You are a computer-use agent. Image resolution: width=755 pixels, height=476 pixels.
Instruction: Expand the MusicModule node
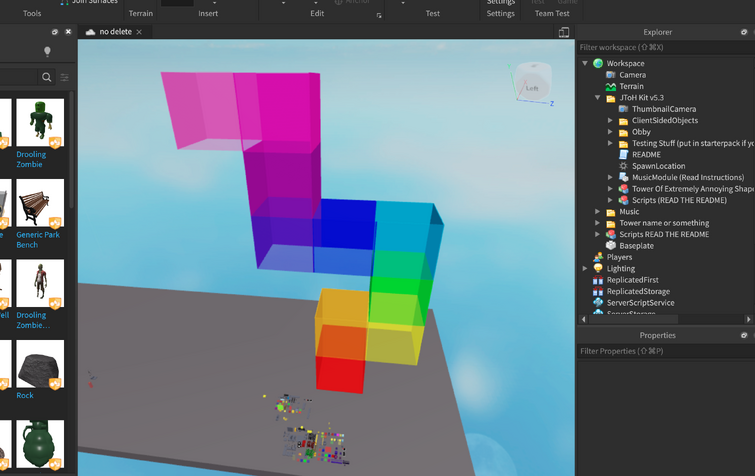point(610,177)
